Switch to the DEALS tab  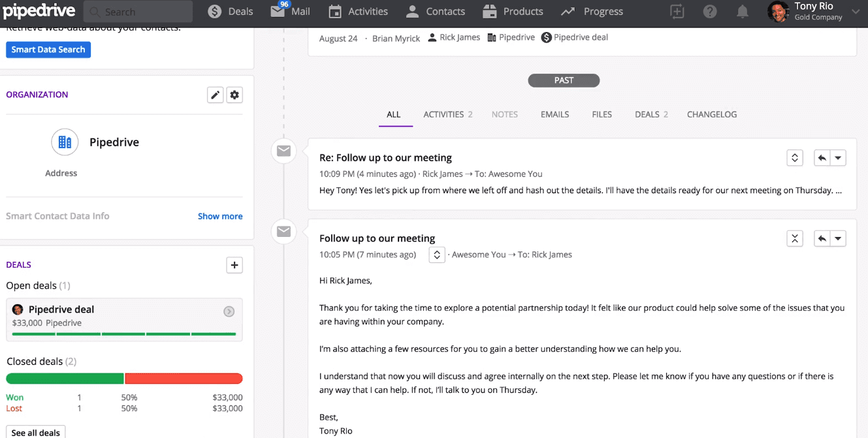651,114
